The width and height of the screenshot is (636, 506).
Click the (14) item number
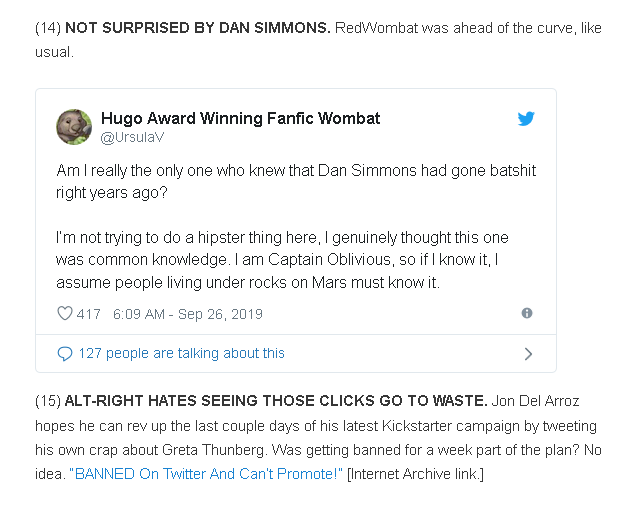click(x=47, y=28)
